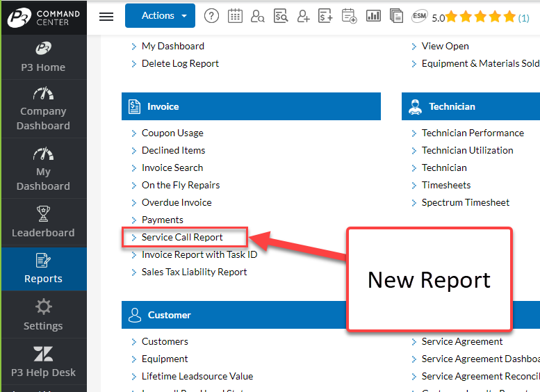Screen dimensions: 540x392
Task: Open the Coupon Usage report
Action: click(x=172, y=133)
